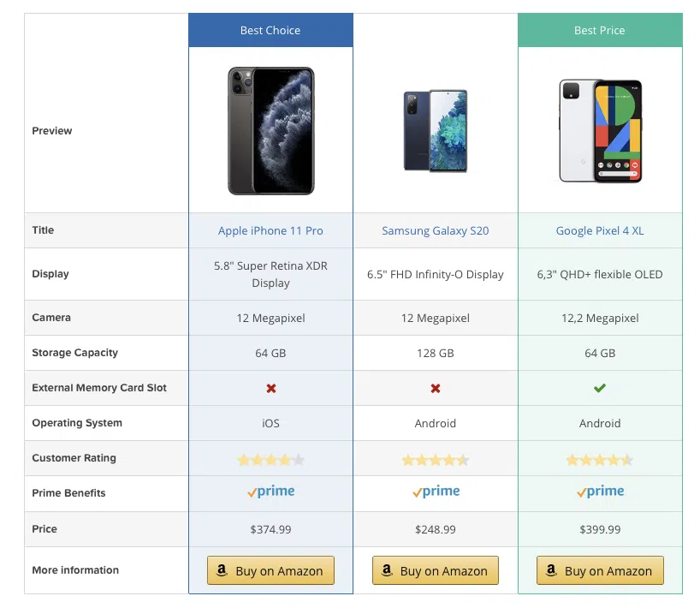Click the Pixel 4 XL star rating
The height and width of the screenshot is (608, 700).
(600, 460)
